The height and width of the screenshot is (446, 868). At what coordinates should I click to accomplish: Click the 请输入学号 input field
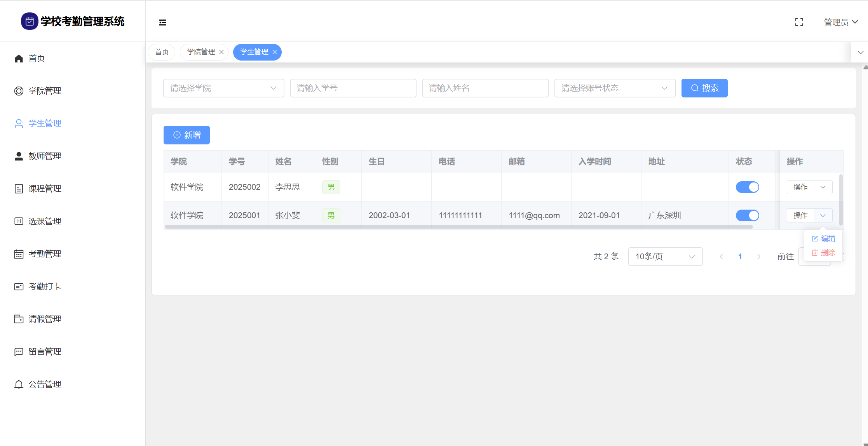(353, 88)
